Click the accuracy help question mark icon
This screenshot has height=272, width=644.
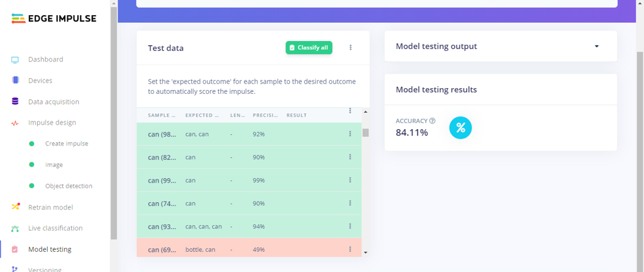tap(432, 121)
